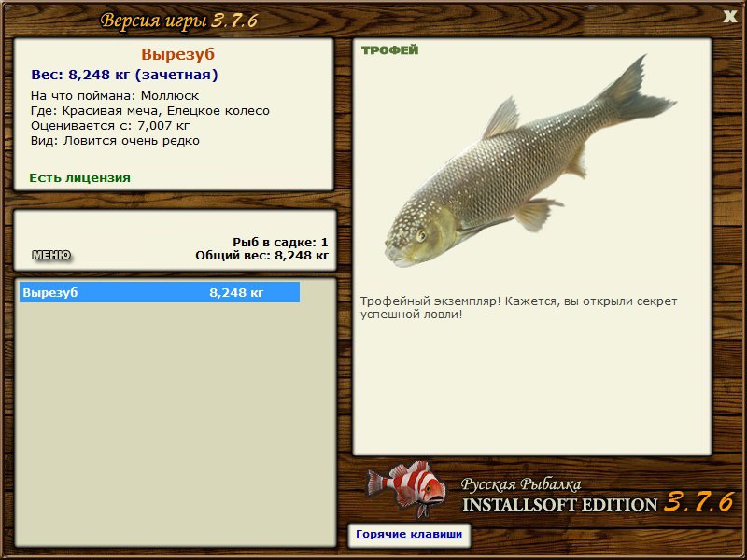Click the green ТРОФЕЙ badge
The width and height of the screenshot is (747, 560).
click(389, 50)
